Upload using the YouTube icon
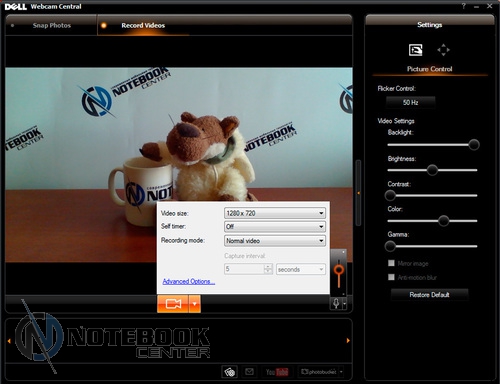The height and width of the screenshot is (384, 500). (x=277, y=372)
